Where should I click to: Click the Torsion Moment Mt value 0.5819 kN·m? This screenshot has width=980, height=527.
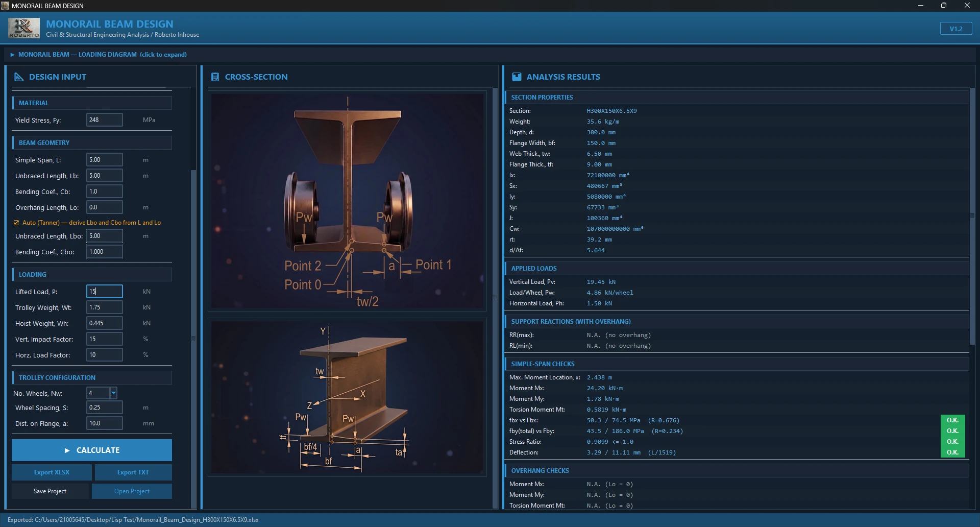pyautogui.click(x=606, y=410)
